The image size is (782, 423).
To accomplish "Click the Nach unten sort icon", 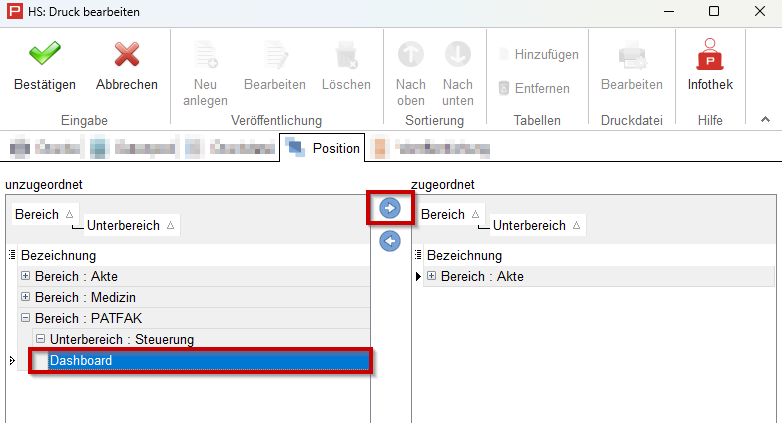I will pyautogui.click(x=458, y=55).
